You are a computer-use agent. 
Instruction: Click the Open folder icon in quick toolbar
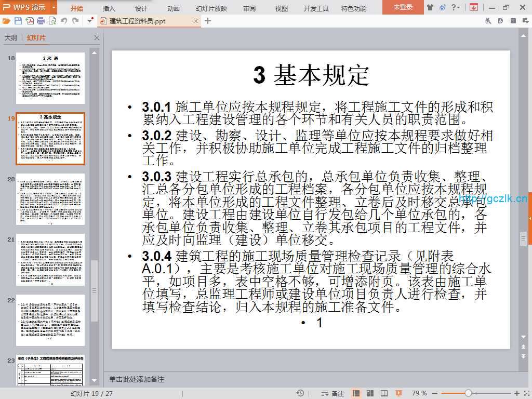(6, 21)
